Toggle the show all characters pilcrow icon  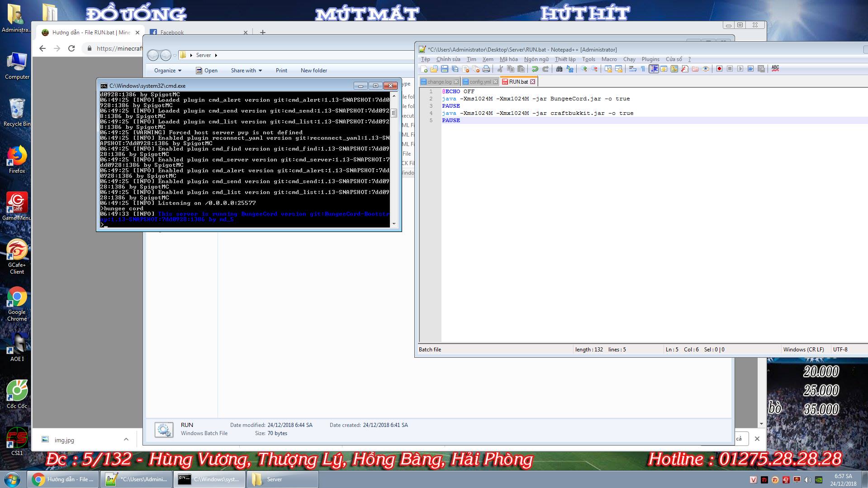[x=643, y=69]
